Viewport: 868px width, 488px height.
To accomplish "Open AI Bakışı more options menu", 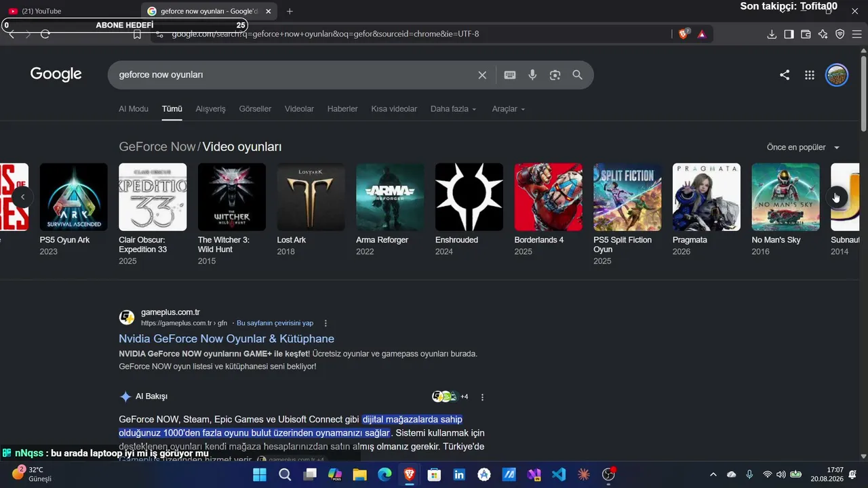I will [x=482, y=397].
